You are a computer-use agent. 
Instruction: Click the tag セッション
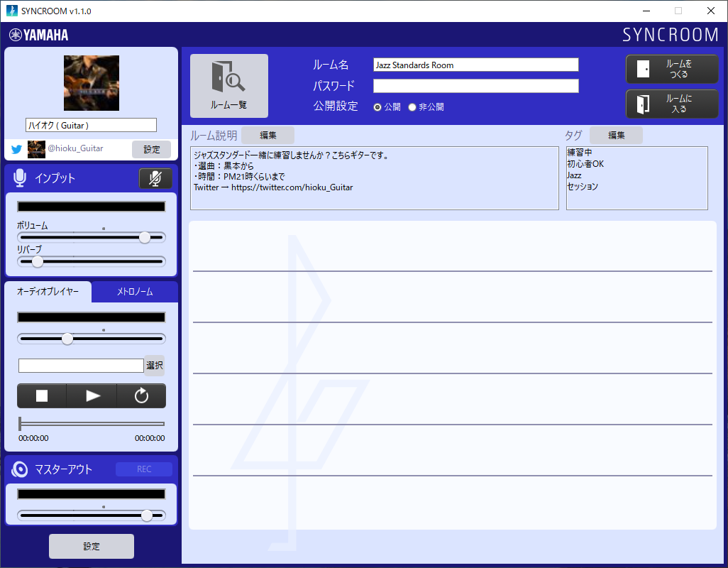click(583, 186)
